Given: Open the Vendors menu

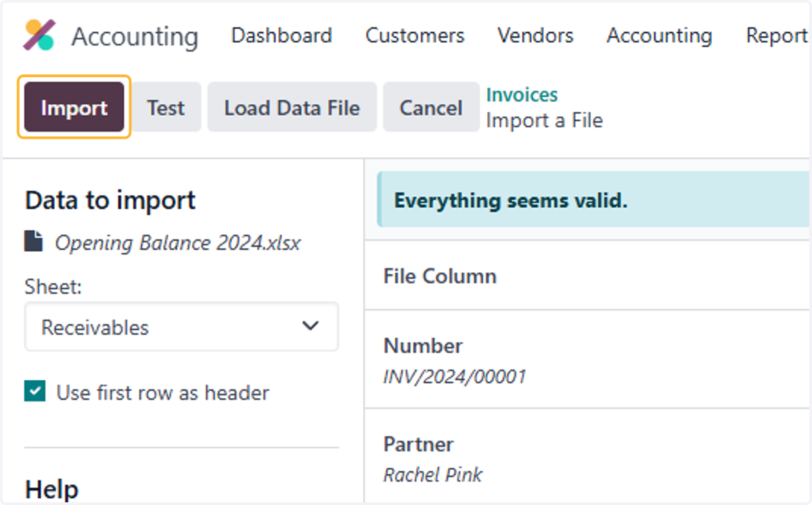Looking at the screenshot, I should click(x=535, y=35).
